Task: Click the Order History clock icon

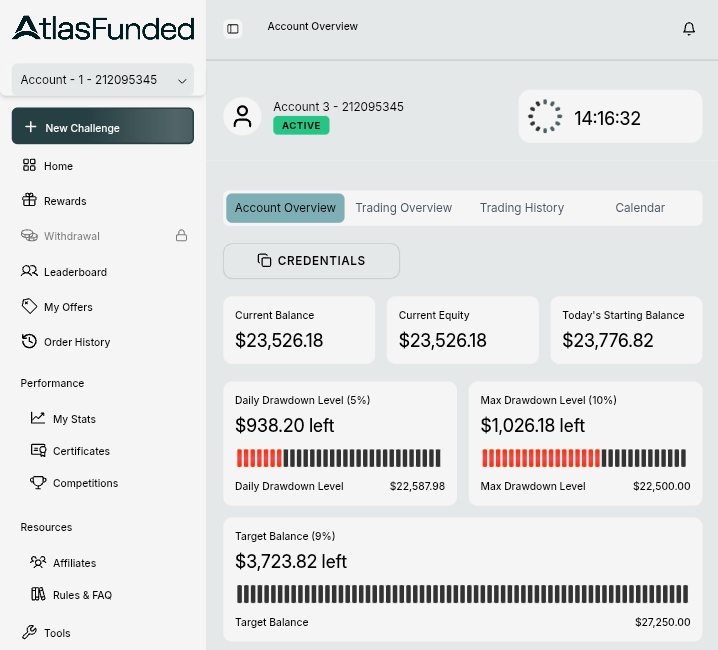Action: (x=29, y=341)
